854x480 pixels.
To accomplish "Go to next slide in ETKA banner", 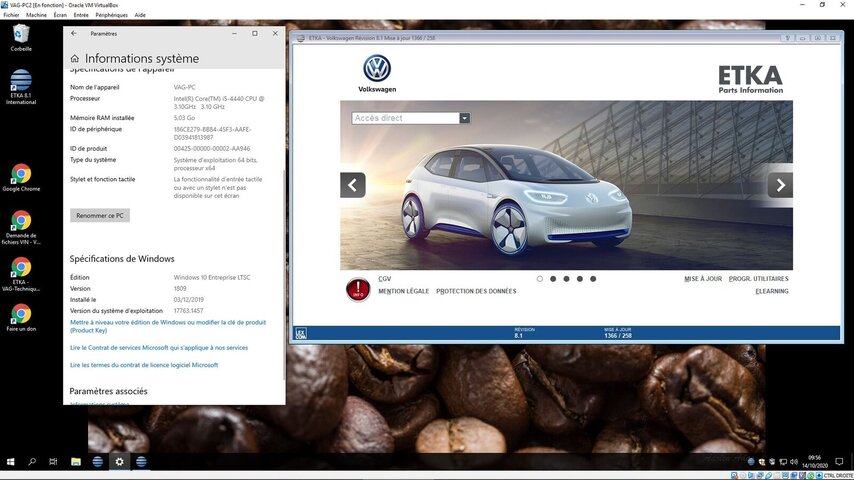I will [780, 185].
